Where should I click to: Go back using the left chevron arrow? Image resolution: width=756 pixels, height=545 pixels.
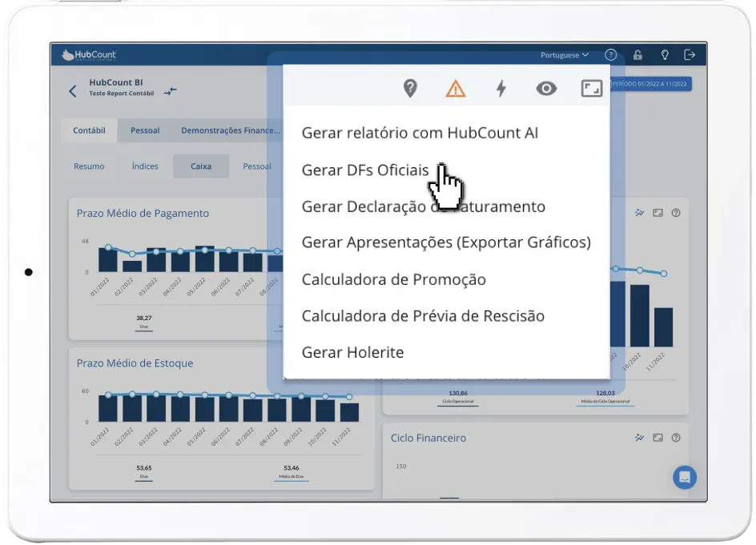coord(73,91)
